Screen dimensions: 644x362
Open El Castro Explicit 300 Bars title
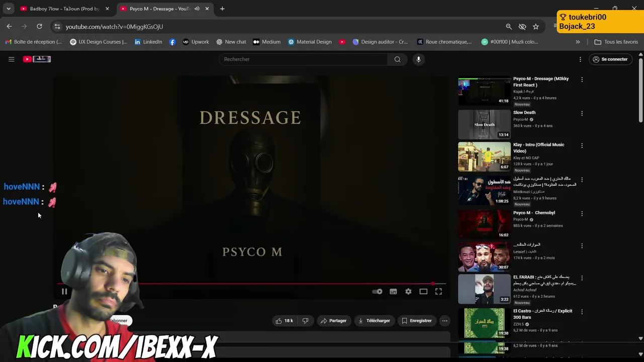coord(542,314)
